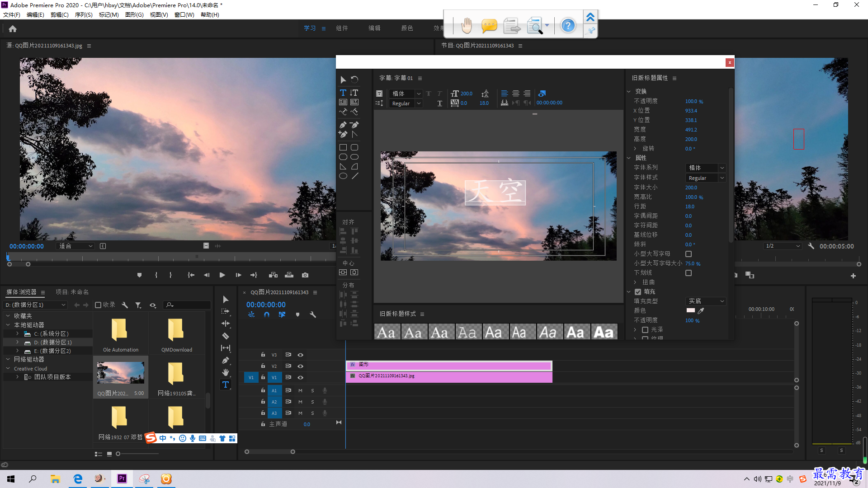Mute audio track A1
This screenshot has width=868, height=488.
300,390
